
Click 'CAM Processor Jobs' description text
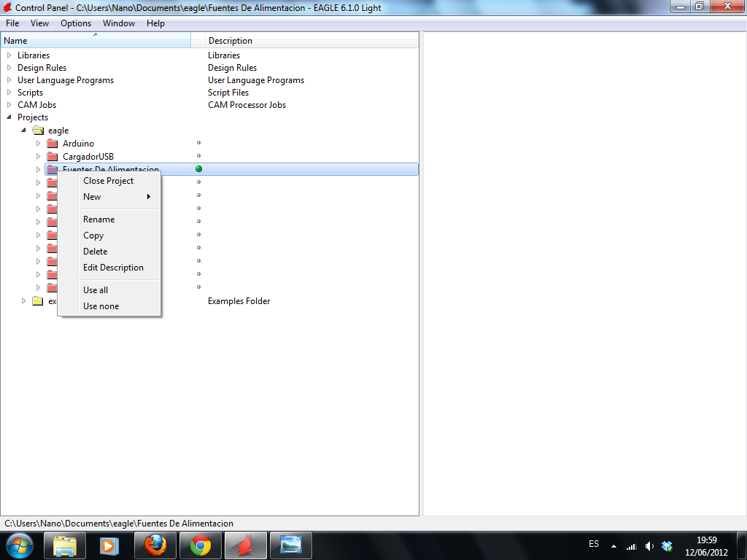[x=247, y=105]
